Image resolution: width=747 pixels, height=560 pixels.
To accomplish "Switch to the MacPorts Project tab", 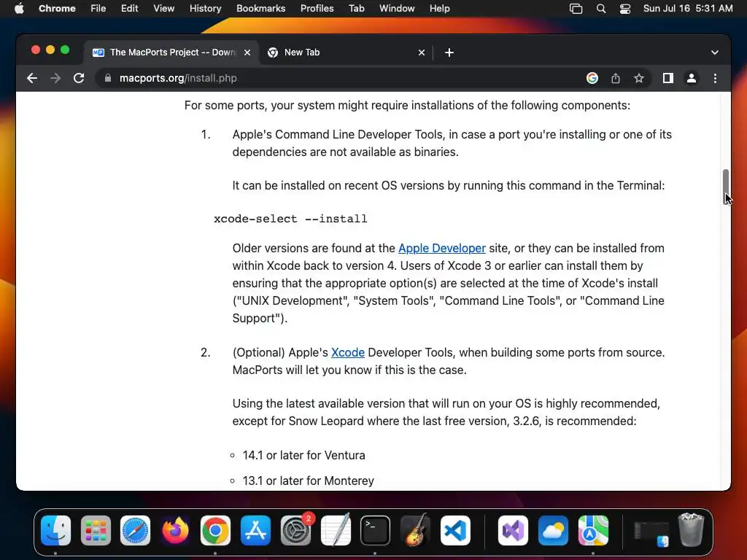I will [x=171, y=52].
